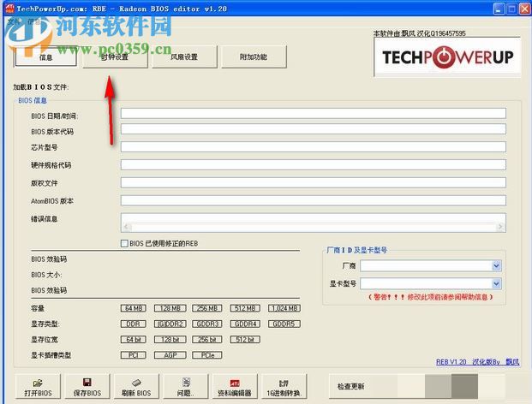The height and width of the screenshot is (404, 532).
Task: Select the 512 bit bus width indicator
Action: (x=245, y=339)
